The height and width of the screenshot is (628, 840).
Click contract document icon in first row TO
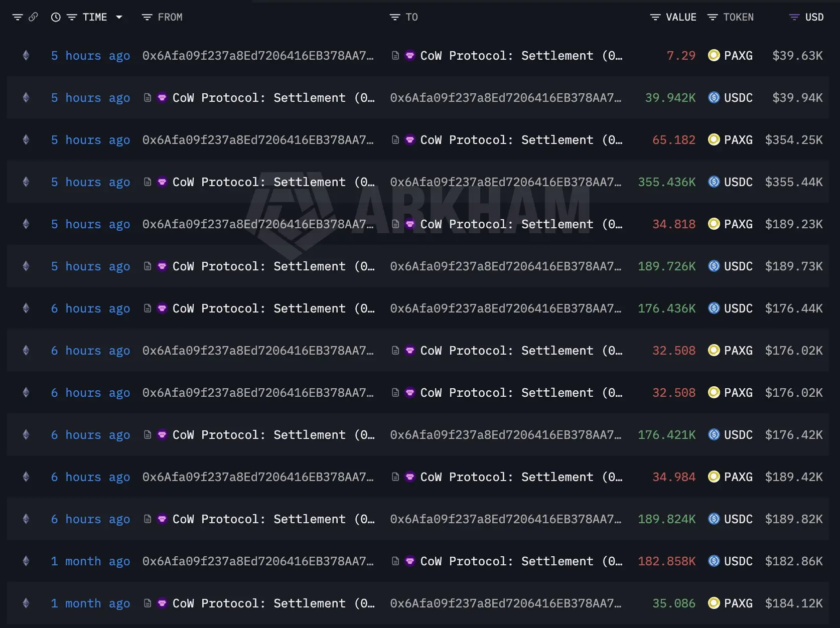click(395, 55)
